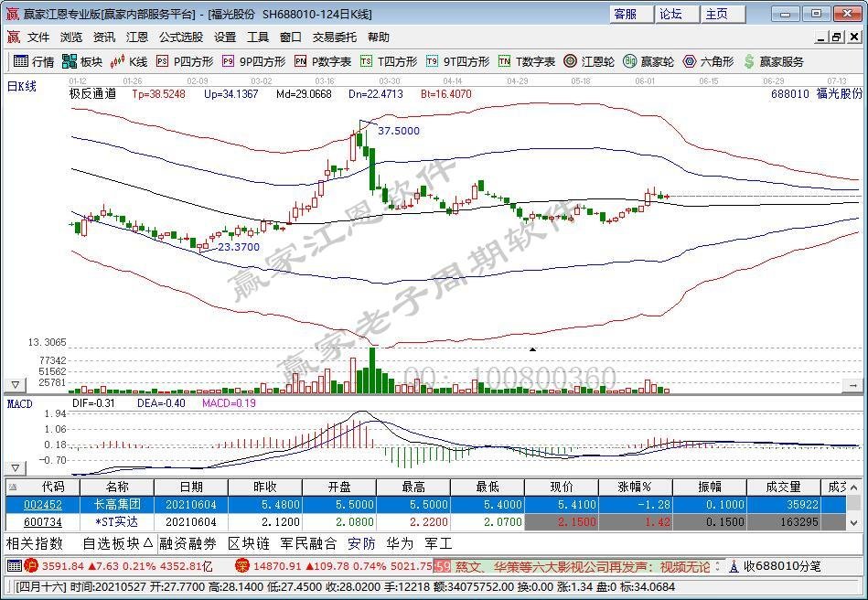Open the 赢家轮 wheel tool
Image resolution: width=868 pixels, height=600 pixels.
648,61
